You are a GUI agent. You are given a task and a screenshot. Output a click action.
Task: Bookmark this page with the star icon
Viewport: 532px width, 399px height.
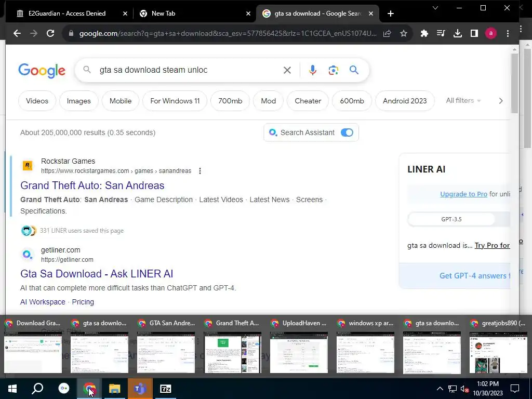pos(403,33)
